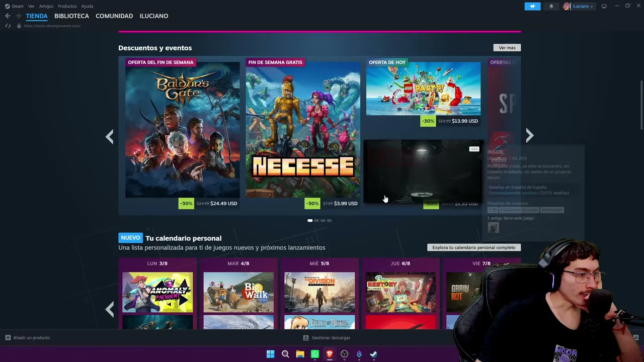The height and width of the screenshot is (362, 644).
Task: Click the three-dot options on INSIDE capsule
Action: [x=474, y=149]
